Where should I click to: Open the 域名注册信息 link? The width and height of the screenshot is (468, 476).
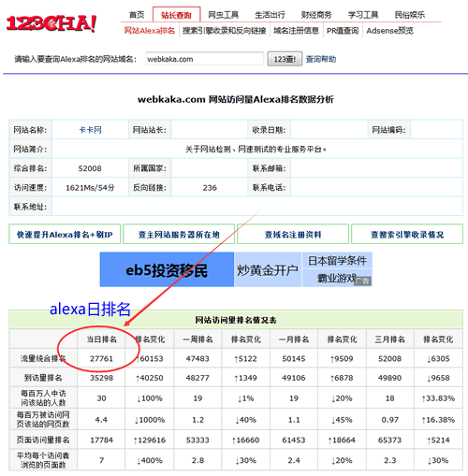pos(296,31)
